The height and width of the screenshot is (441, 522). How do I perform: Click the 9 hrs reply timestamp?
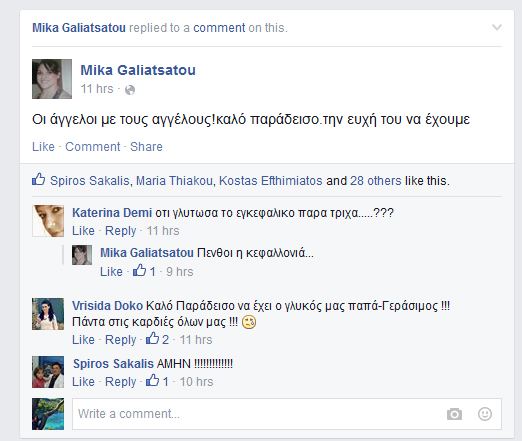[180, 272]
